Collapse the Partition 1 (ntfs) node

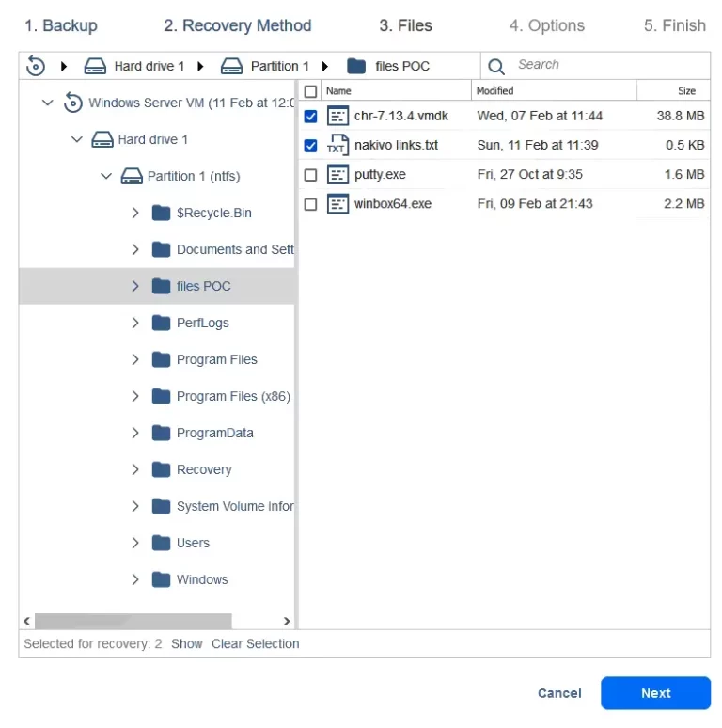point(106,176)
